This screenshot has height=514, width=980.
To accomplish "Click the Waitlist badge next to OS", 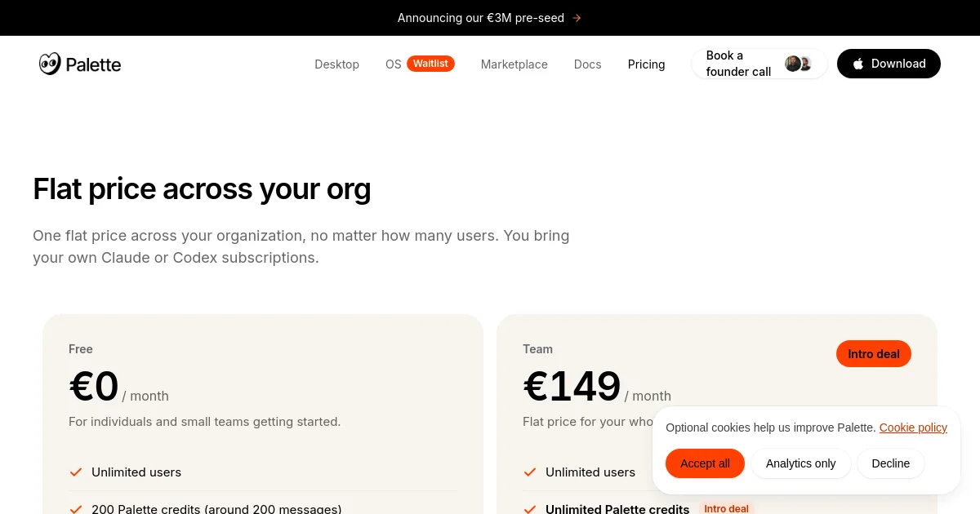I will (430, 64).
